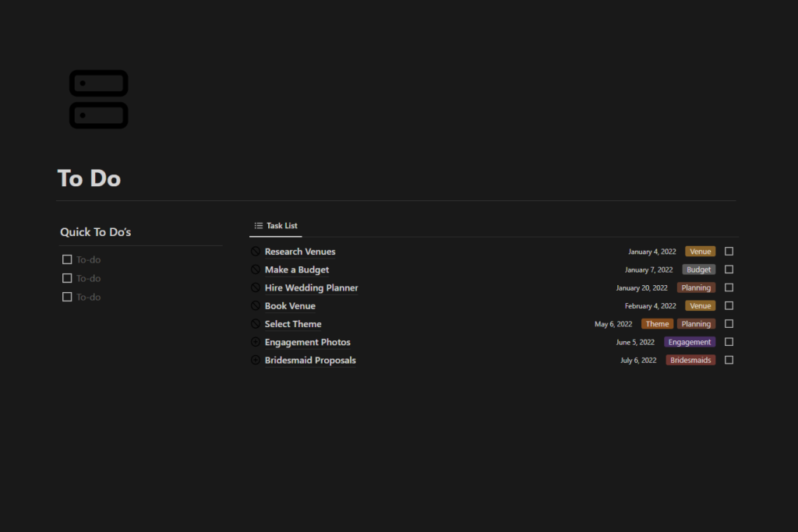Click the purple Engagement tag

690,342
